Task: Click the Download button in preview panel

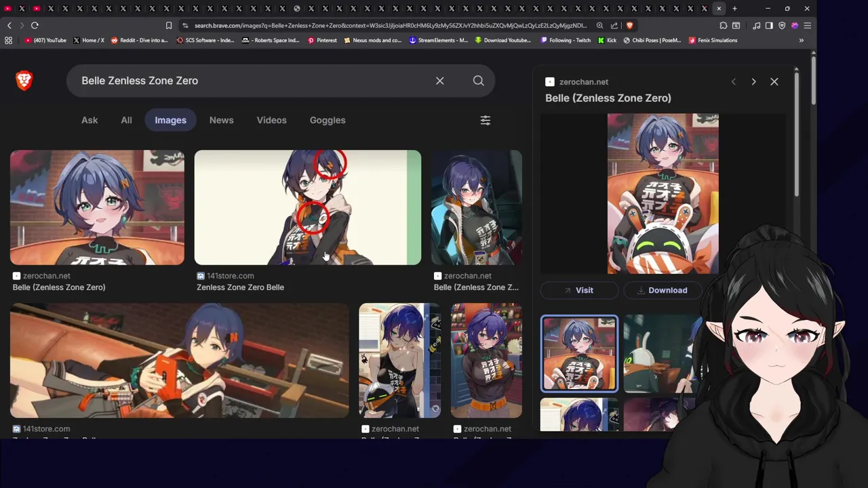Action: pyautogui.click(x=662, y=290)
